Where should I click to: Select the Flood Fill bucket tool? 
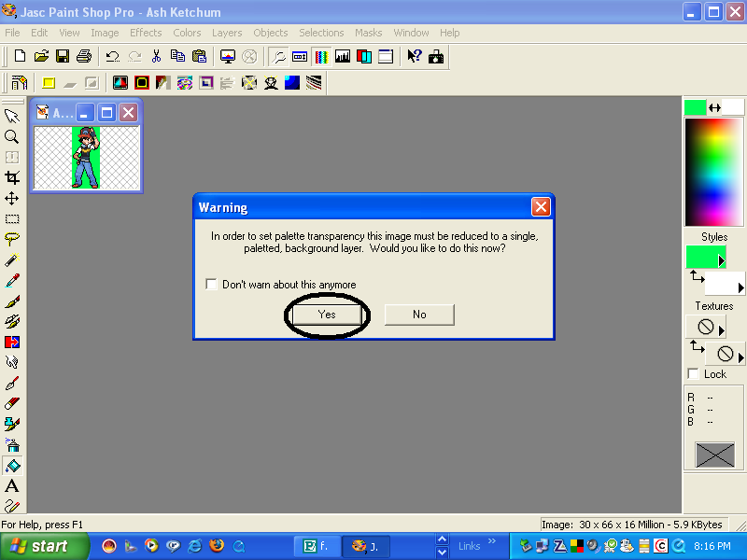pos(12,465)
